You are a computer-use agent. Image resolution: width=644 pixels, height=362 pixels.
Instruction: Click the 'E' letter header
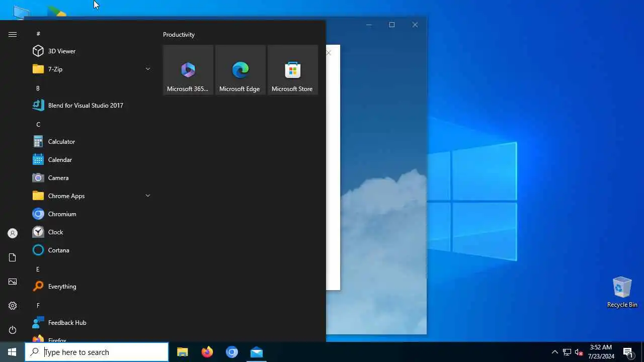[38, 269]
